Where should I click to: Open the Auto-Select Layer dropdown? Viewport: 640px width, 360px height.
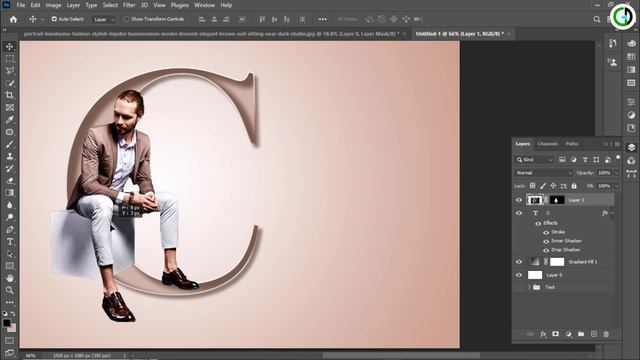tap(104, 19)
